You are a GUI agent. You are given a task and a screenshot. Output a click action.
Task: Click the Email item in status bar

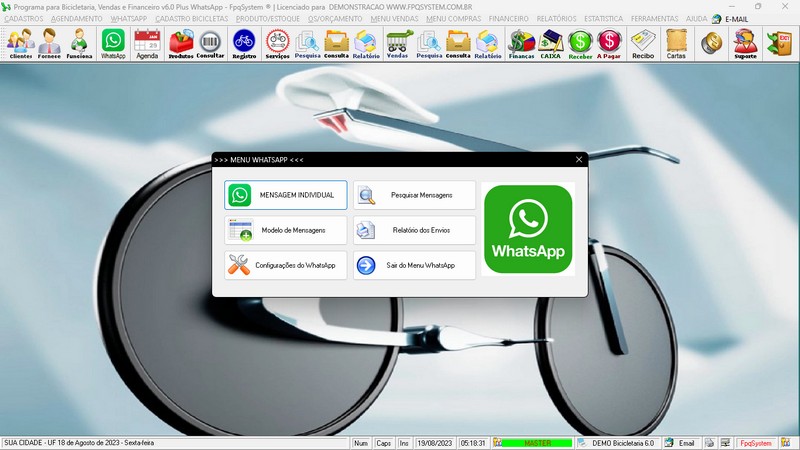[680, 442]
